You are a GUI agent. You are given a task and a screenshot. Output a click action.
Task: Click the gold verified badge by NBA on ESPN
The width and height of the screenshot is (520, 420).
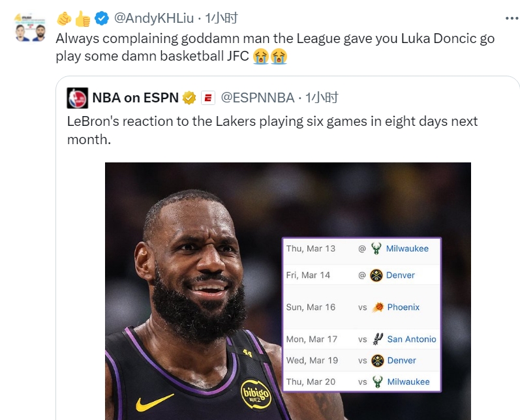189,98
